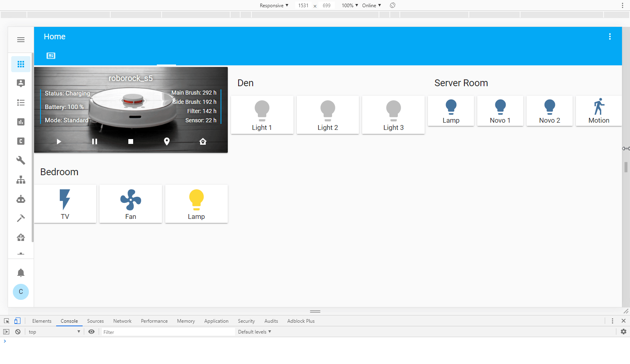Toggle Den Light 3
The height and width of the screenshot is (364, 630).
[x=393, y=115]
